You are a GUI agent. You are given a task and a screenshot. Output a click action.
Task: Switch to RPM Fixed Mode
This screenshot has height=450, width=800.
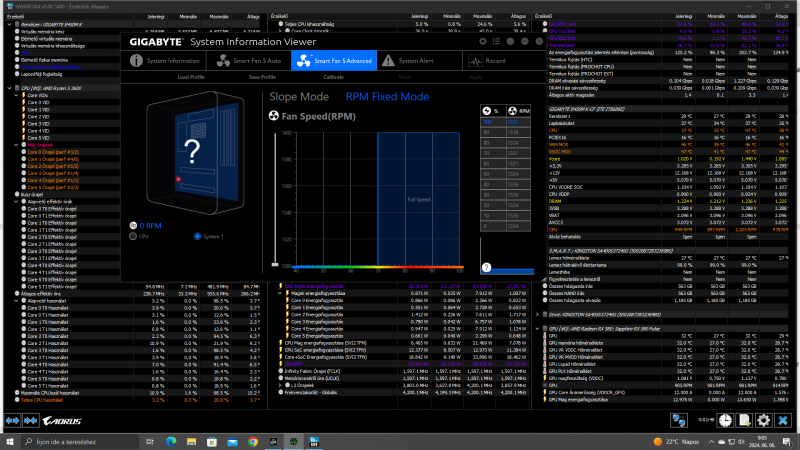(x=387, y=96)
